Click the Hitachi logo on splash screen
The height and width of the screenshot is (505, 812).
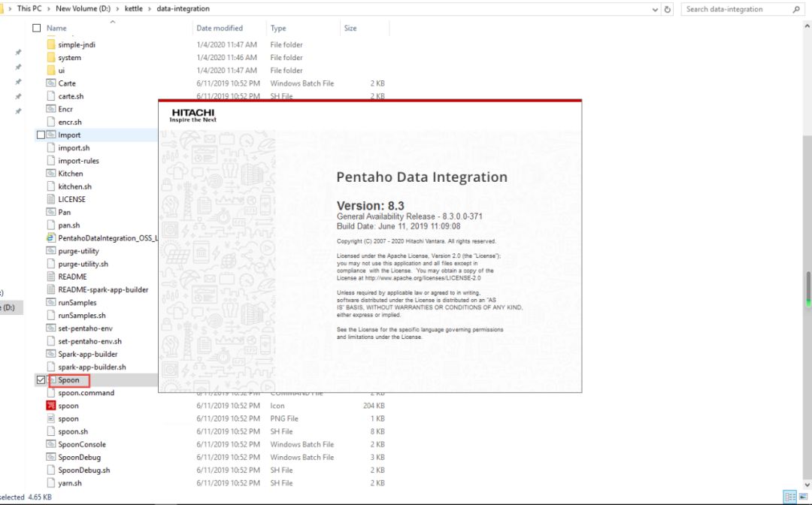point(192,116)
